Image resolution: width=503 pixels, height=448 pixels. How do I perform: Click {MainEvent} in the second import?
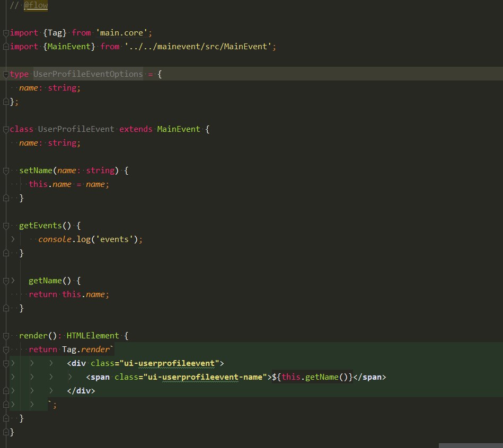coord(69,47)
